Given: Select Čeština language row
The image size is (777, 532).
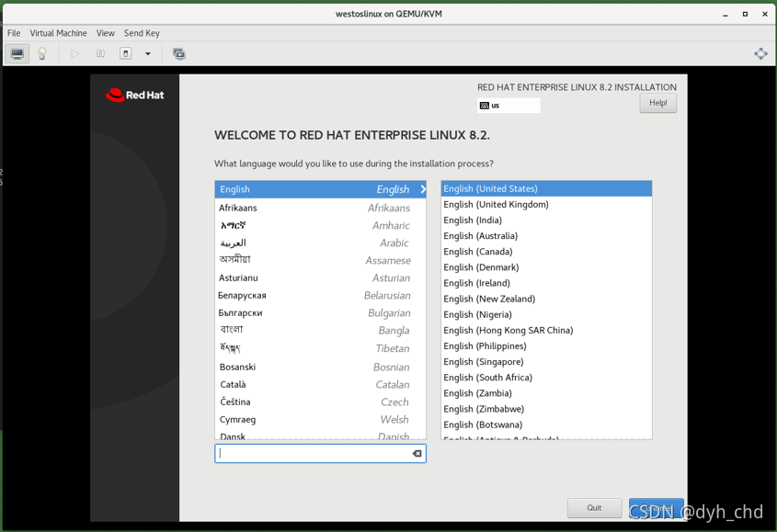Looking at the screenshot, I should pos(321,402).
